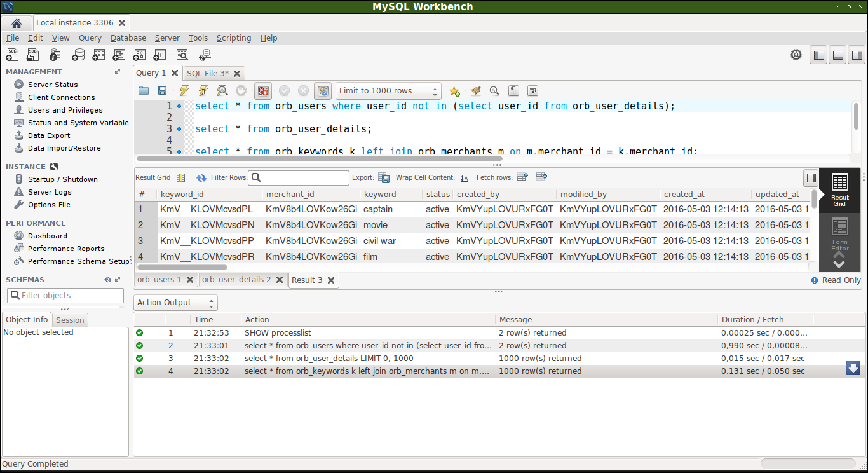Create a new table icon
The width and height of the screenshot is (868, 473).
click(x=98, y=55)
